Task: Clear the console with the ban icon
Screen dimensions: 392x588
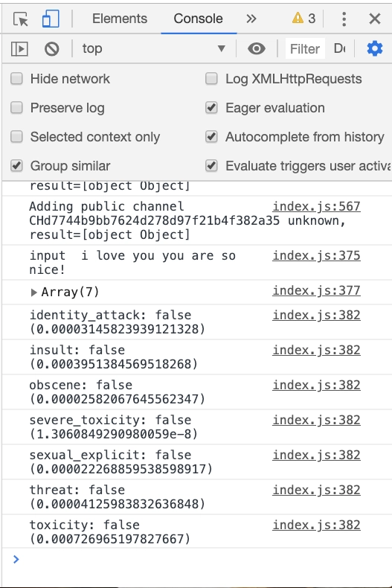Action: click(x=52, y=48)
